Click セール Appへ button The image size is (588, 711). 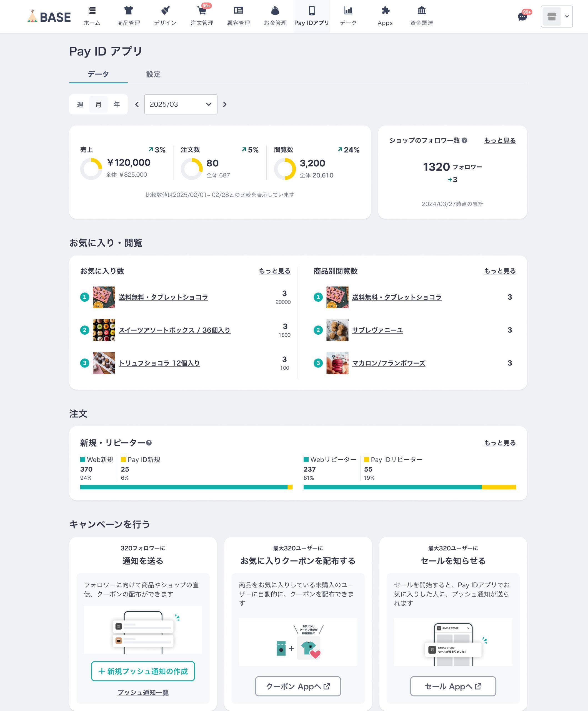pyautogui.click(x=453, y=686)
